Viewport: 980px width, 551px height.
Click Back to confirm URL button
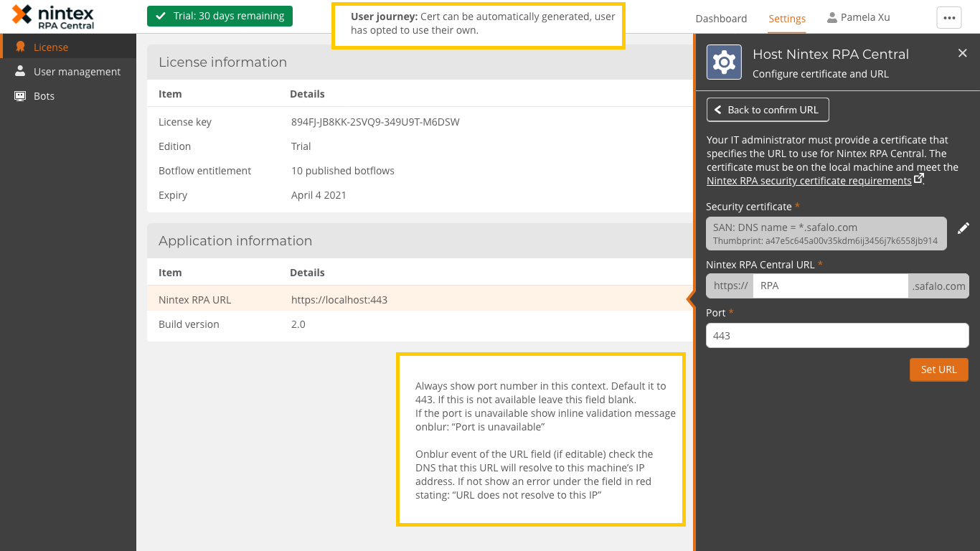(x=768, y=110)
